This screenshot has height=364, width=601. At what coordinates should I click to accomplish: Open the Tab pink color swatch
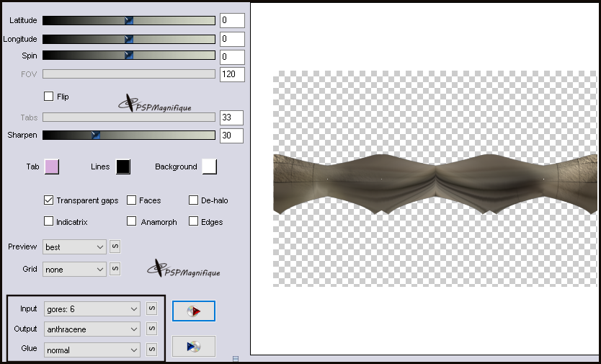point(52,167)
